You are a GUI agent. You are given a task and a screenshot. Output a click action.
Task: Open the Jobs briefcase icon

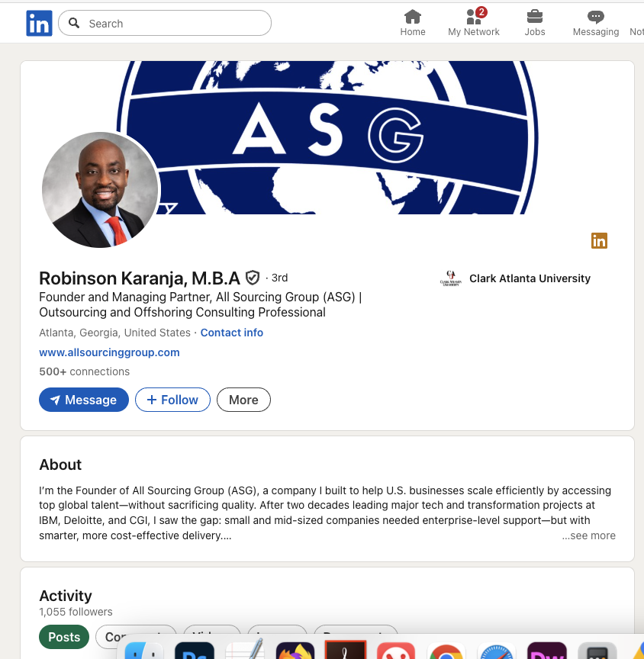535,17
